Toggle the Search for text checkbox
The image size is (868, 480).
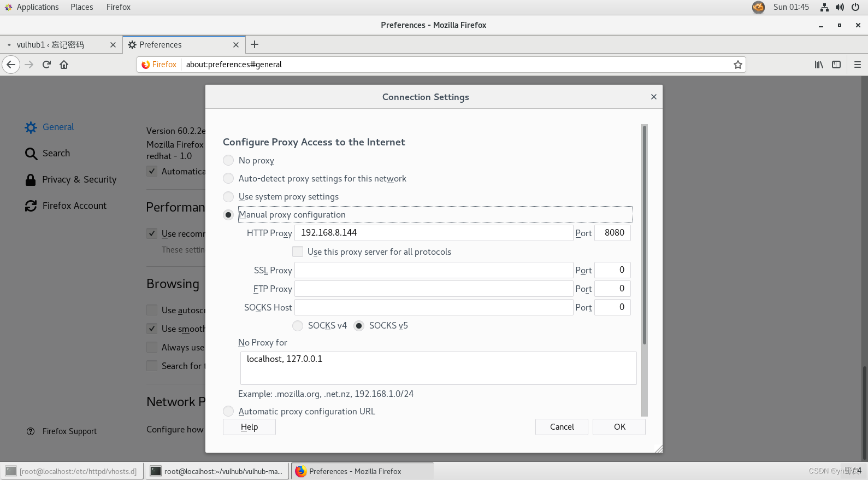click(x=152, y=366)
